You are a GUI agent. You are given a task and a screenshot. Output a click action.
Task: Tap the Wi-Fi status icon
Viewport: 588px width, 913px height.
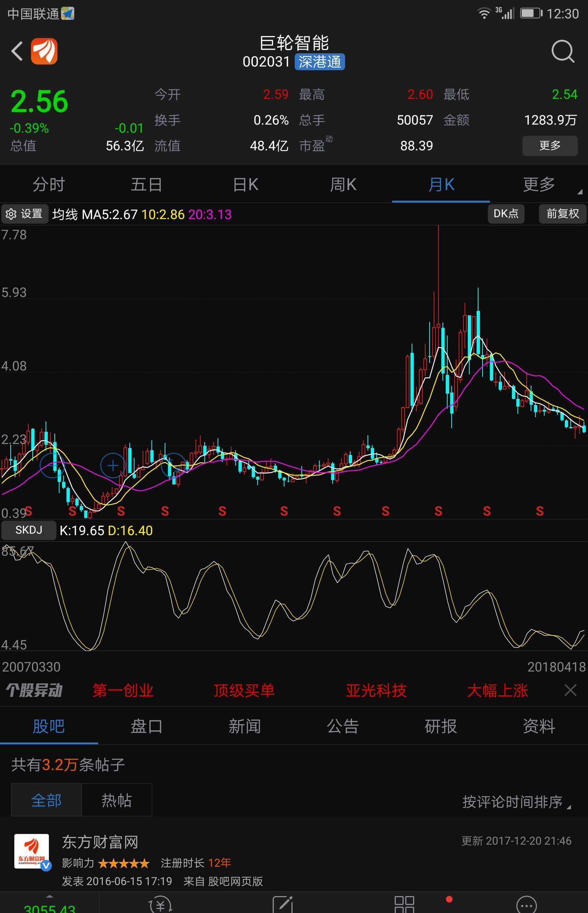click(x=484, y=13)
